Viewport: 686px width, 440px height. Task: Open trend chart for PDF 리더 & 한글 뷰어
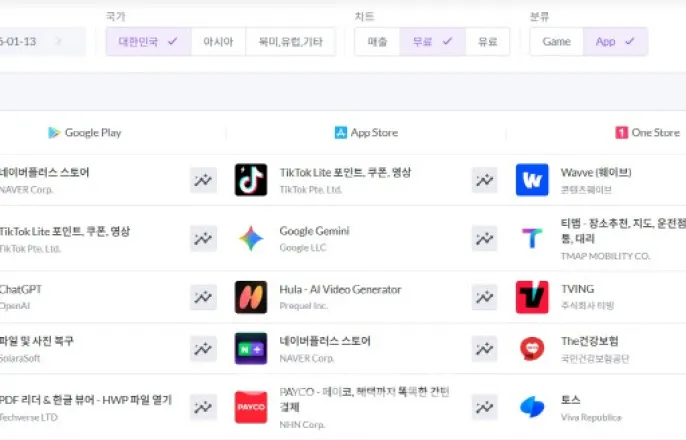click(x=203, y=407)
